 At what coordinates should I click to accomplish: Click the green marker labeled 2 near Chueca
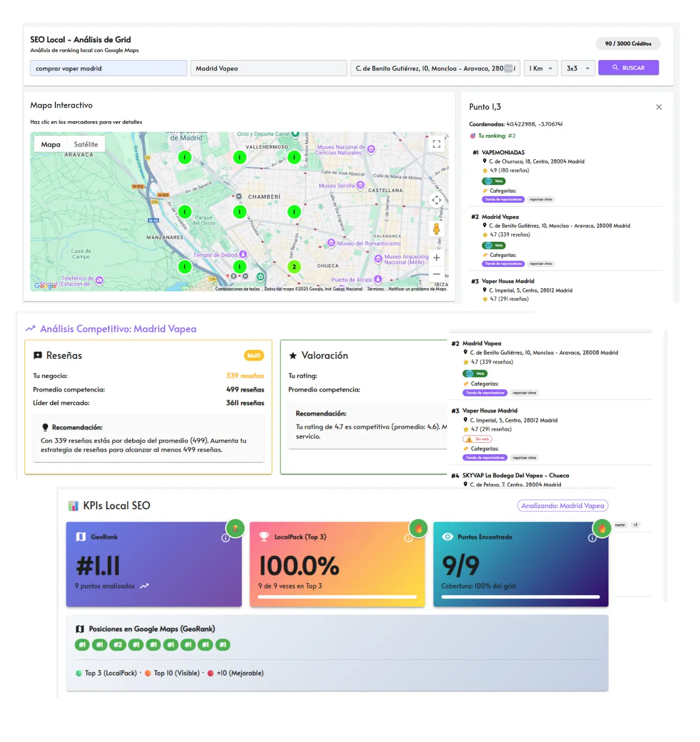[294, 267]
